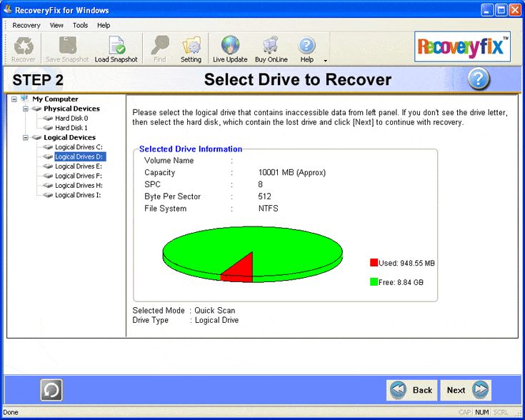Select My Computer in the tree

(55, 99)
